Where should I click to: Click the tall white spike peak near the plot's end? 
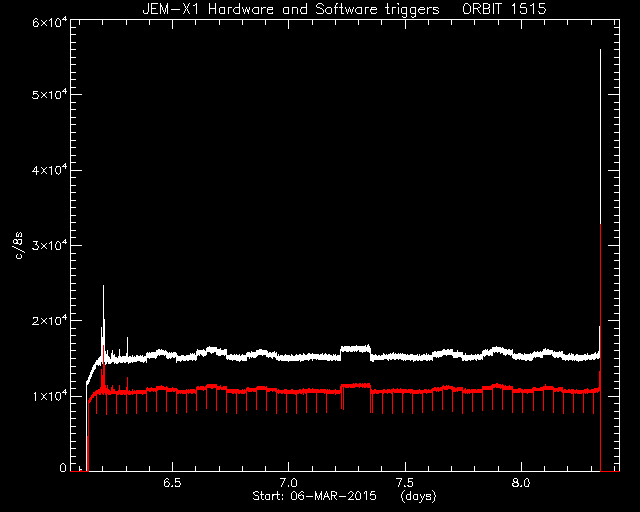600,50
